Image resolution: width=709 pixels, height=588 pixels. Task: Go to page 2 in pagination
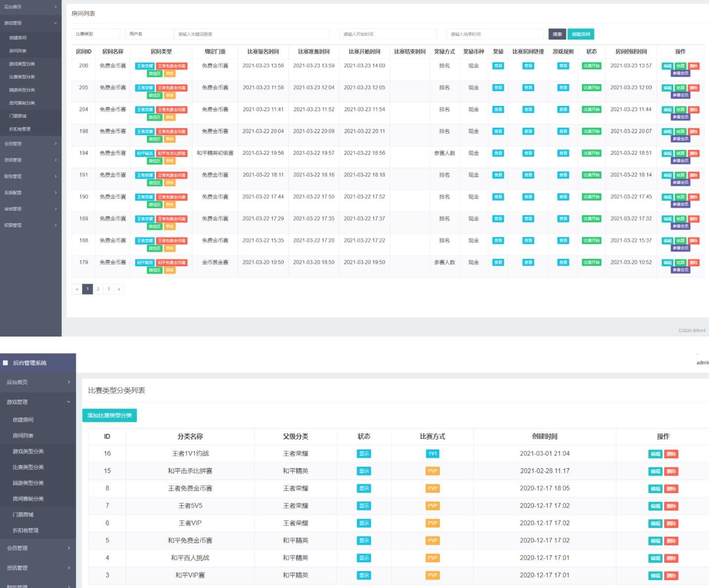pyautogui.click(x=98, y=289)
